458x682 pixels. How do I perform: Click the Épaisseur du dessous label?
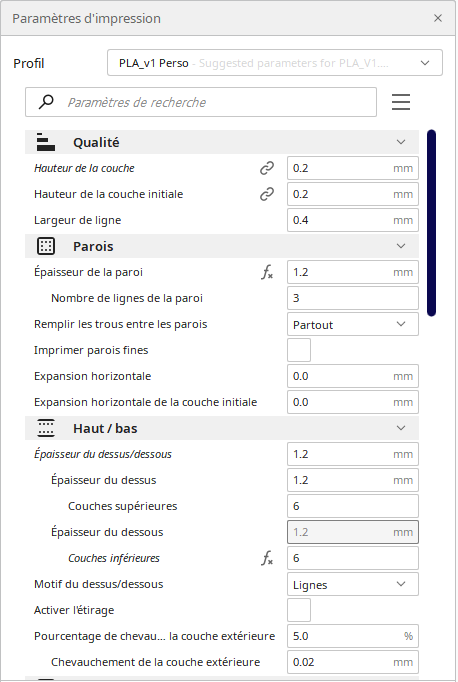[x=107, y=532]
